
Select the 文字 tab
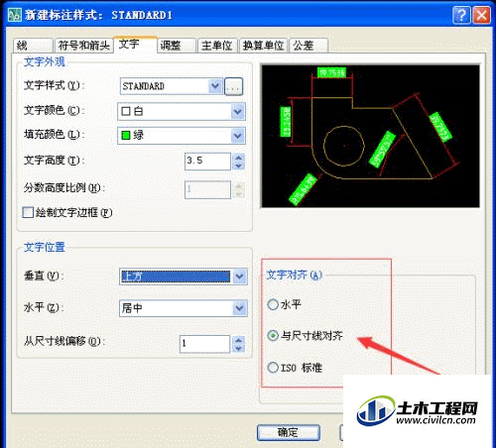[x=135, y=45]
